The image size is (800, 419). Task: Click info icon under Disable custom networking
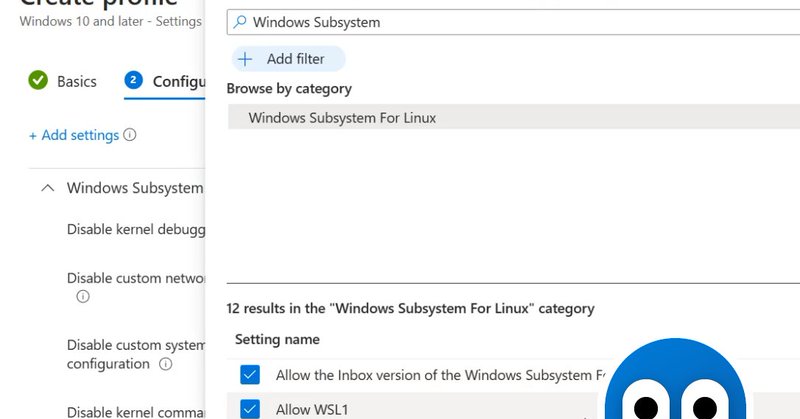[x=83, y=297]
